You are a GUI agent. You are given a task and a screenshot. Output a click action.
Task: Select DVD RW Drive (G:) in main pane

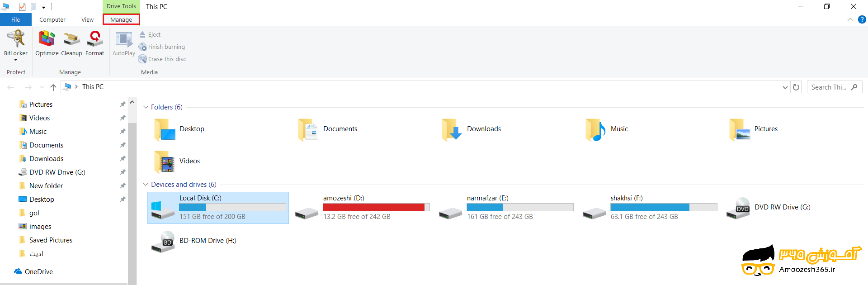click(769, 208)
